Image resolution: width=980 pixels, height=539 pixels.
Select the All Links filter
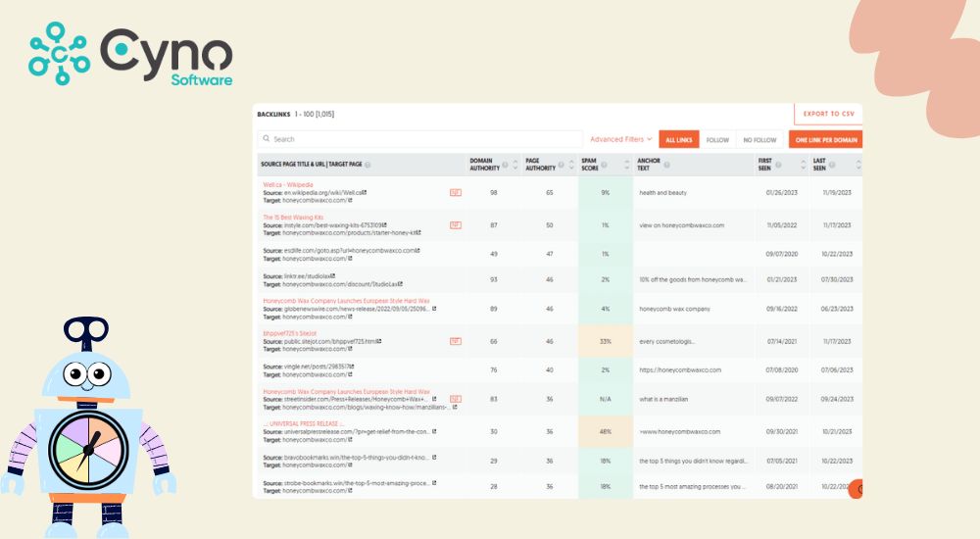click(678, 140)
